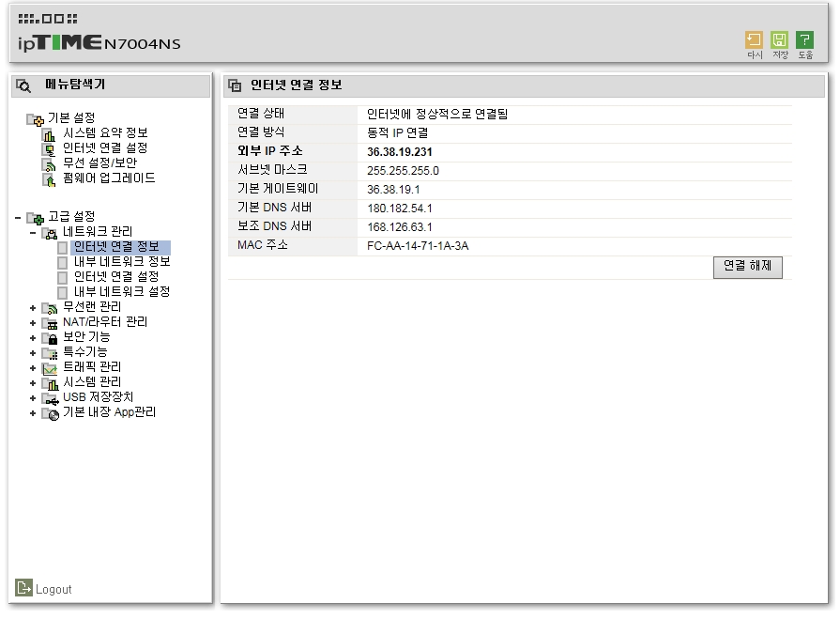Image resolution: width=840 pixels, height=619 pixels.
Task: Collapse the 고급 설정 tree node
Action: point(18,218)
